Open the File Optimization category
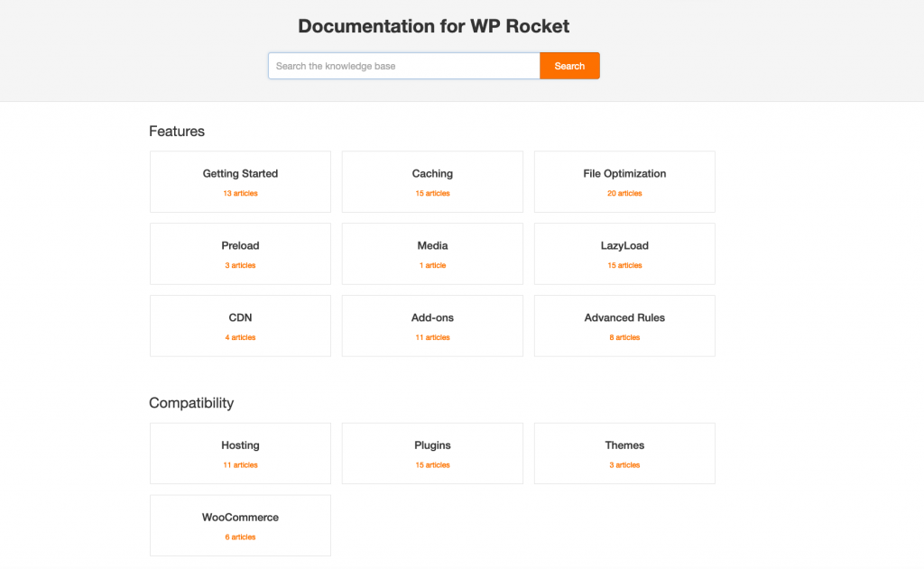The width and height of the screenshot is (924, 569). click(624, 173)
